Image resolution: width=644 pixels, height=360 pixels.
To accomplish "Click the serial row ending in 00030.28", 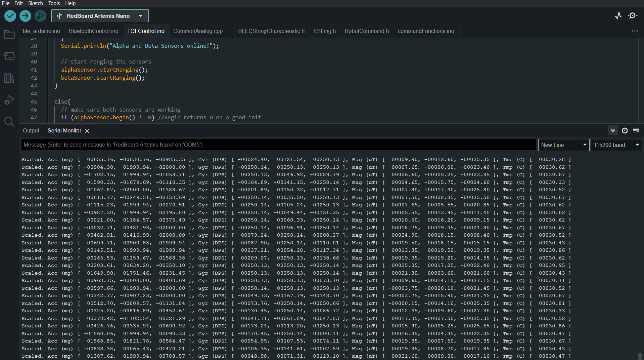I will tap(296, 160).
